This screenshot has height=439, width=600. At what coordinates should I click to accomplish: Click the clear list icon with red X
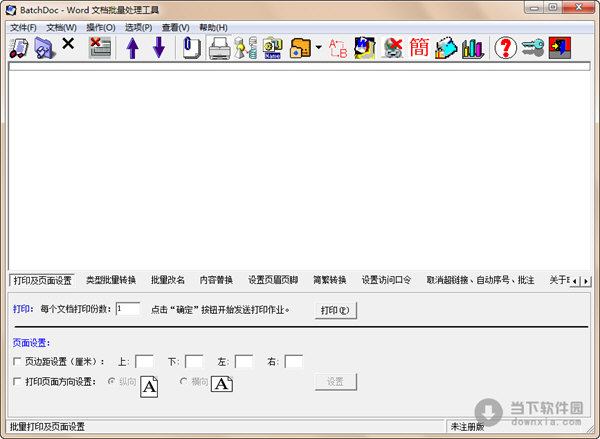(100, 48)
